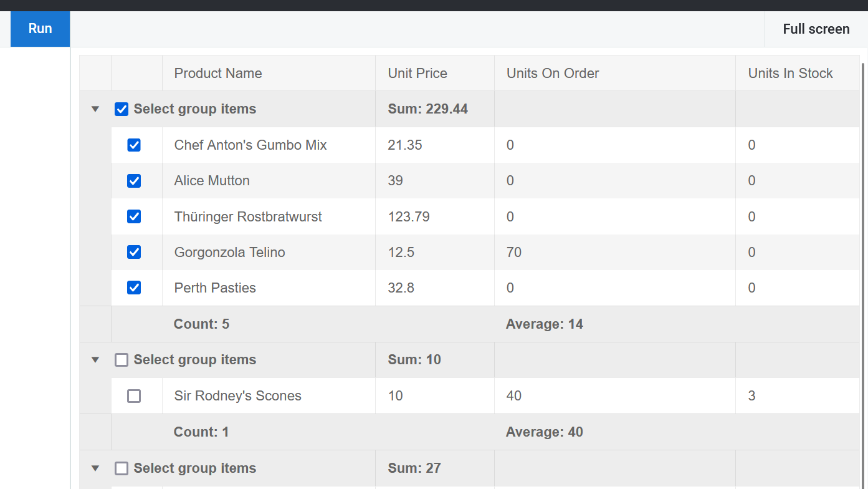This screenshot has width=868, height=489.
Task: Select the Sir Rodney's Scones row checkbox
Action: (134, 396)
